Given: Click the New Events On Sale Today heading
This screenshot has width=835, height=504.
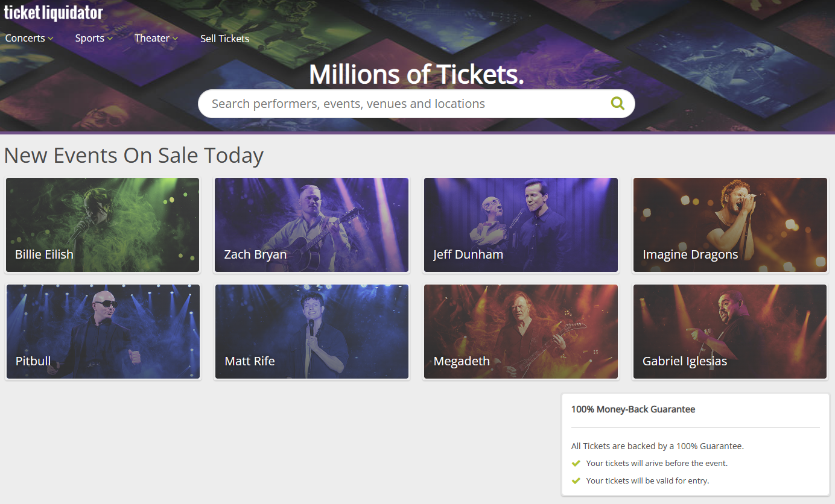Looking at the screenshot, I should pos(133,156).
